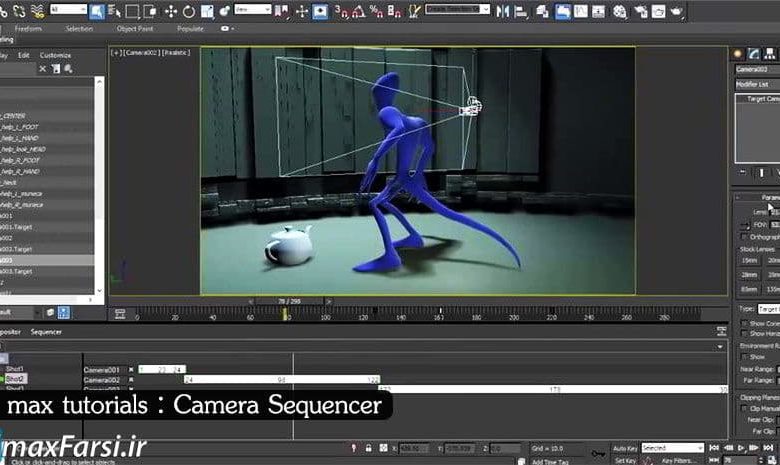Click the time slider showing 78 / 295
The width and height of the screenshot is (780, 465).
[x=289, y=301]
